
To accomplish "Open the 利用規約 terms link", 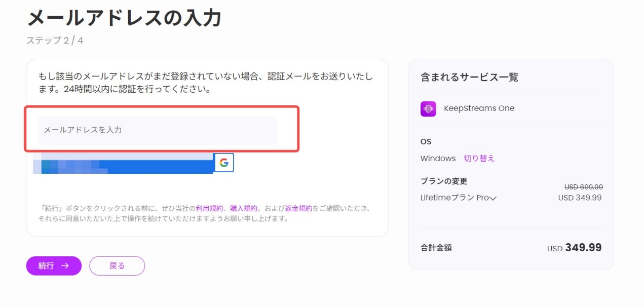I will (209, 208).
